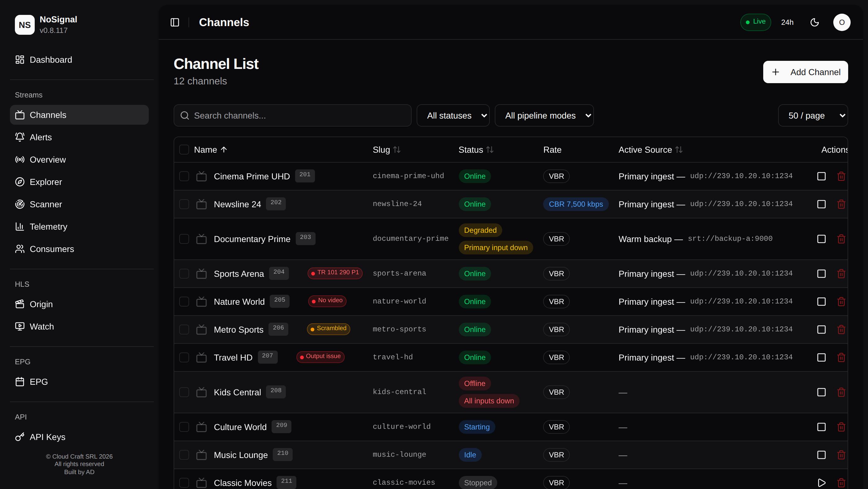
Task: Check the Kids Central row checkbox
Action: [x=184, y=392]
